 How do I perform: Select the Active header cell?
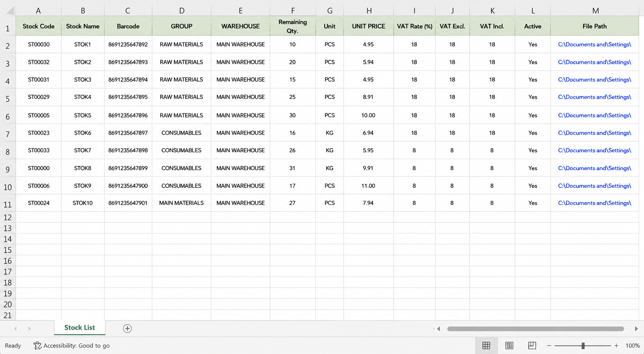pos(533,26)
